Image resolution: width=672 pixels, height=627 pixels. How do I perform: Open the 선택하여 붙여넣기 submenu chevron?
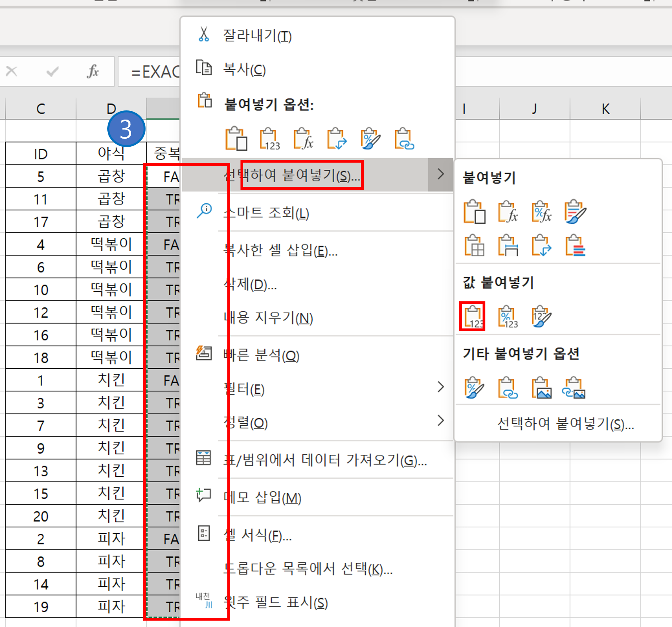tap(441, 174)
